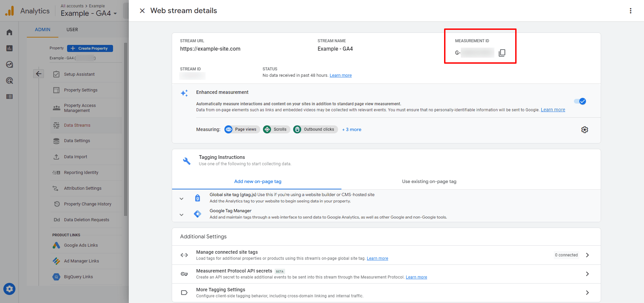
Task: Click the Property column label
Action: tap(57, 48)
